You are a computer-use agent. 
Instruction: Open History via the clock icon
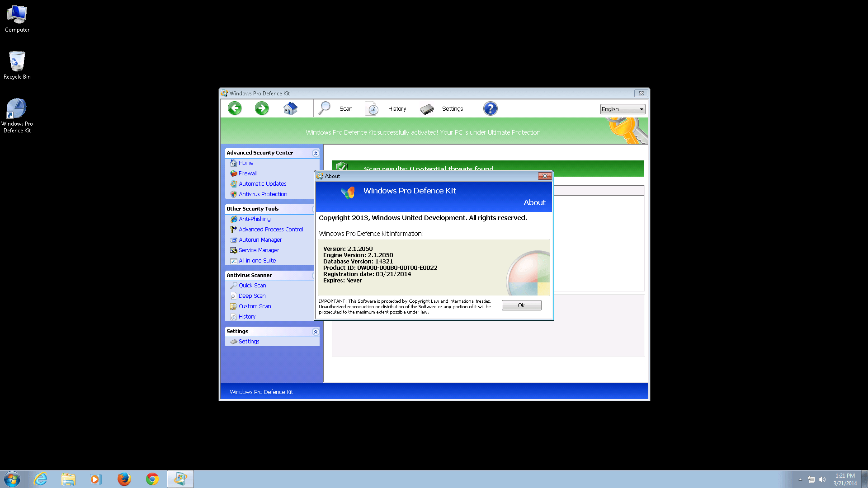tap(373, 109)
